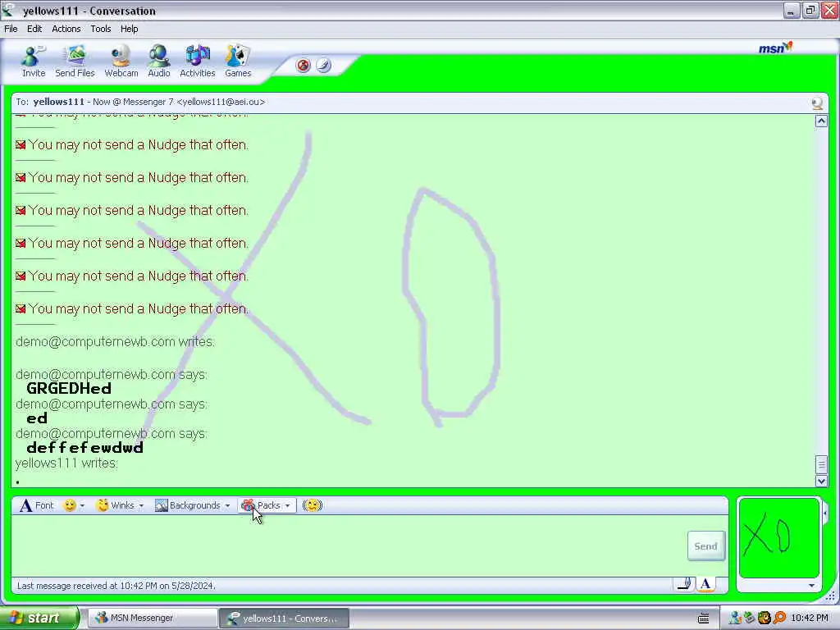Click the color scheme paintbrush icon
This screenshot has height=630, width=840.
(323, 66)
